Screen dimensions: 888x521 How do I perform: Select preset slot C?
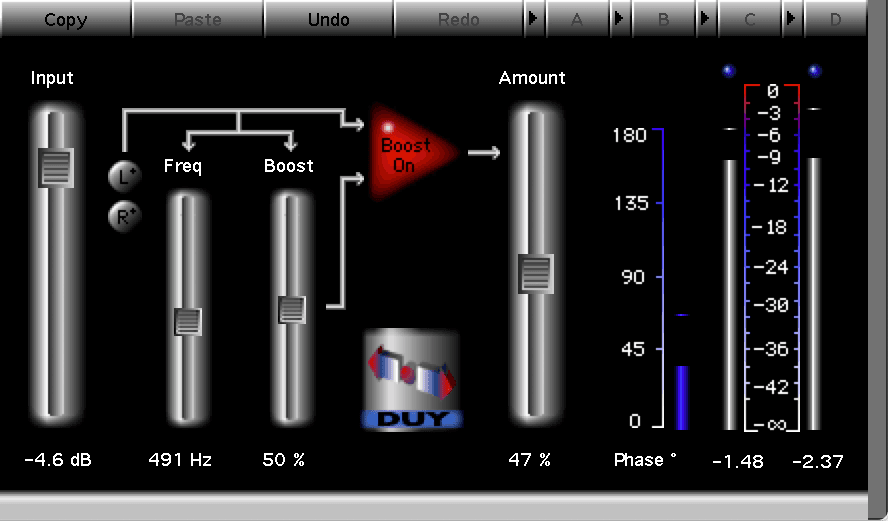750,18
